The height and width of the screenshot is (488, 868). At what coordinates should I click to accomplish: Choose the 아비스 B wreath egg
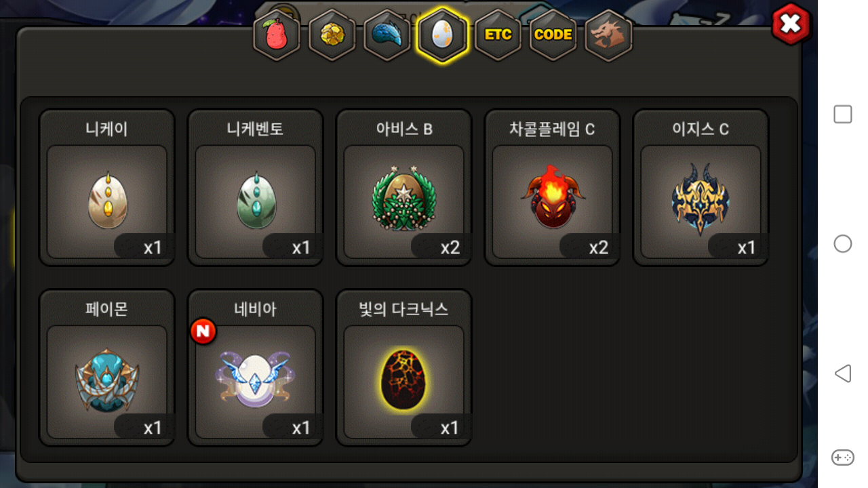(x=404, y=188)
